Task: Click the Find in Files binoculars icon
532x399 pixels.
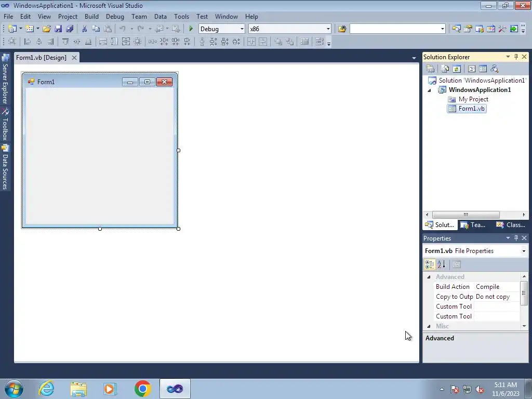Action: point(342,29)
